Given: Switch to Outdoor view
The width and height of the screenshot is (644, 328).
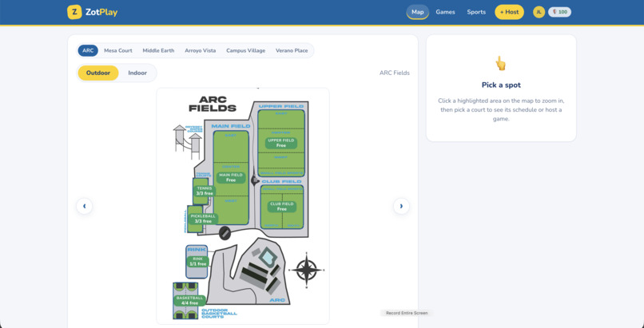Looking at the screenshot, I should 98,73.
